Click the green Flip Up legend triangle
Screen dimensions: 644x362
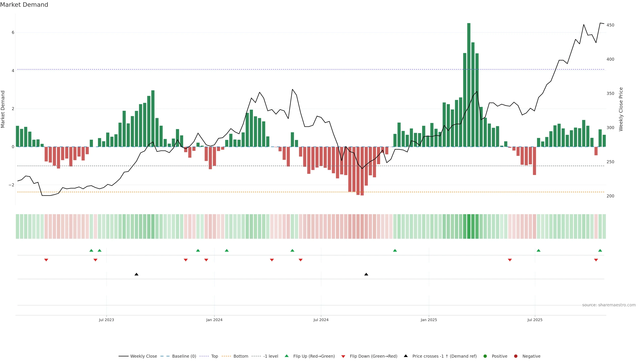click(x=286, y=356)
